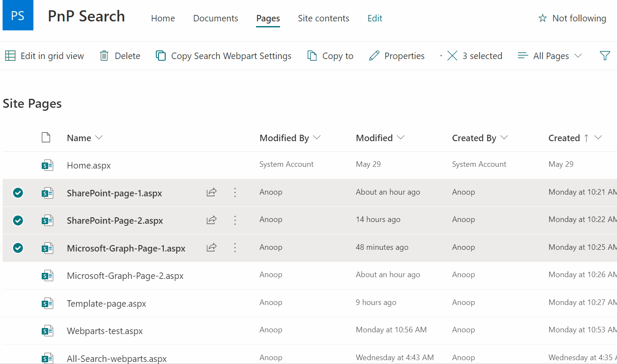Click the Edit in grid view icon
Viewport: 617px width, 364px height.
10,56
